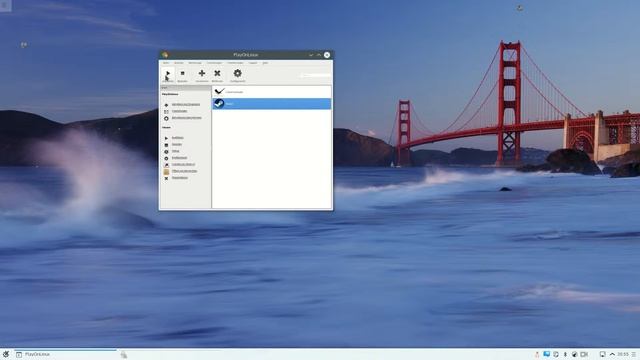Click sidebar uninstall link with X icon
This screenshot has height=360, width=640.
tap(180, 178)
